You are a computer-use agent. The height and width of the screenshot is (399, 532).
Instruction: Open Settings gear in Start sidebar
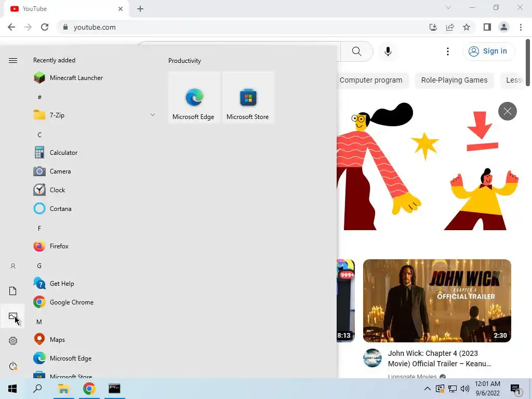(13, 341)
